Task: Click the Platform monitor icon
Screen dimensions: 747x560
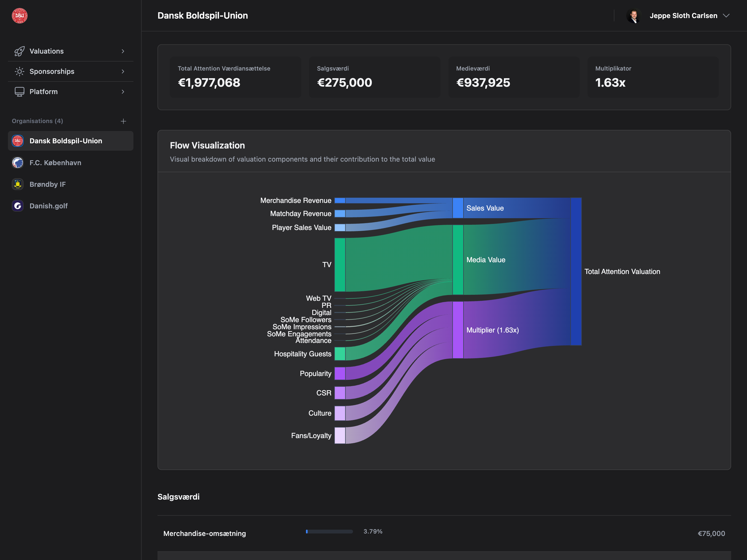Action: (19, 92)
